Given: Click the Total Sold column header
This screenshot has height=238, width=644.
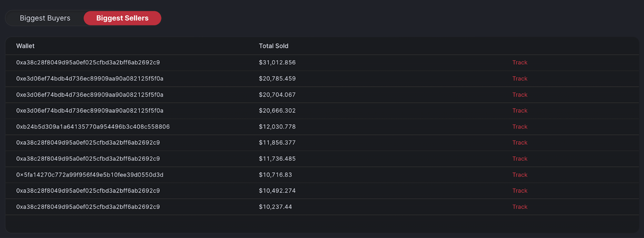Looking at the screenshot, I should [274, 46].
